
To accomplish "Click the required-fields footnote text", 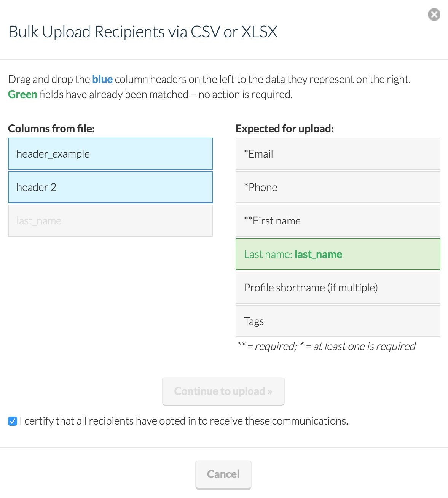I will 326,346.
